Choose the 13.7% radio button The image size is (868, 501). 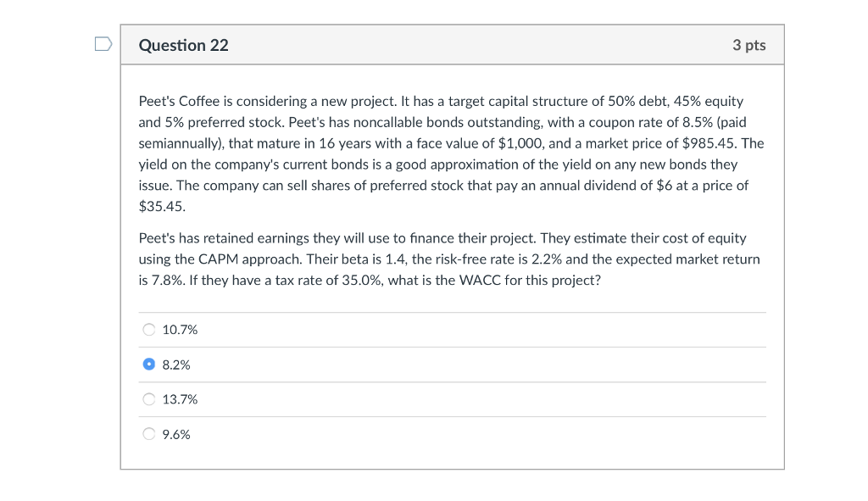[x=149, y=399]
